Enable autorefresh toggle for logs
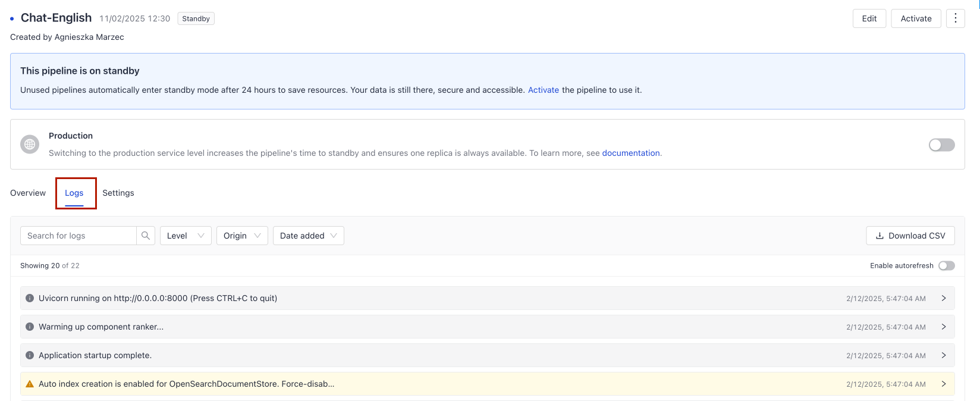 (947, 265)
